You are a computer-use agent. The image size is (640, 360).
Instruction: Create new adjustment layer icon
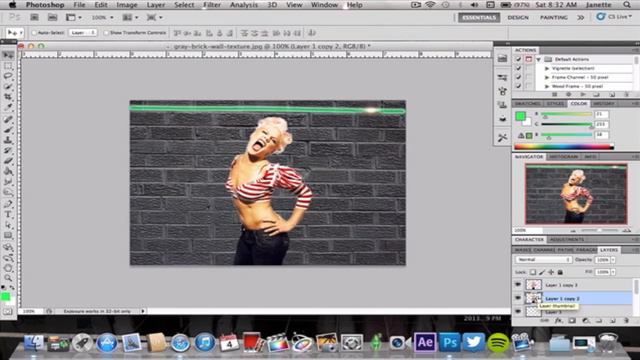(586, 321)
